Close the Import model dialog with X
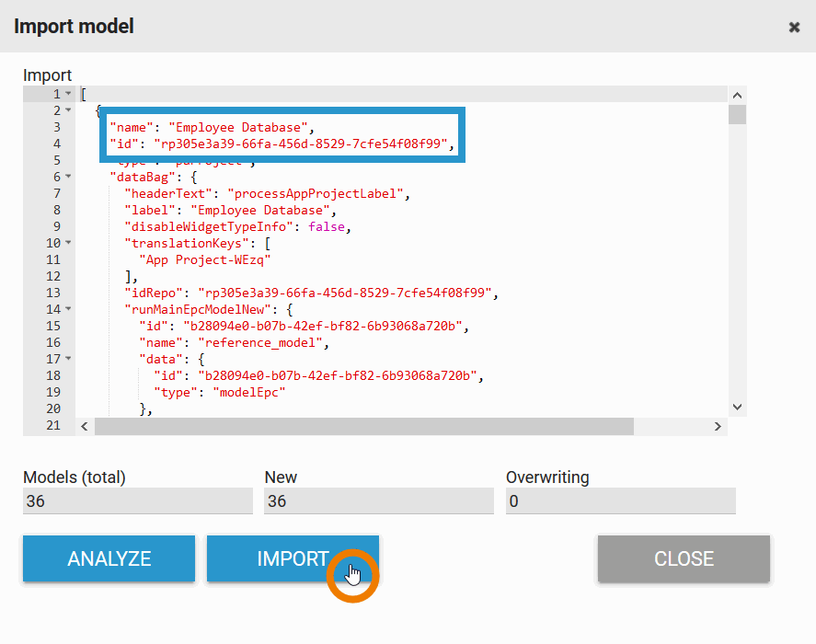Screen dimensions: 816x644 point(794,27)
